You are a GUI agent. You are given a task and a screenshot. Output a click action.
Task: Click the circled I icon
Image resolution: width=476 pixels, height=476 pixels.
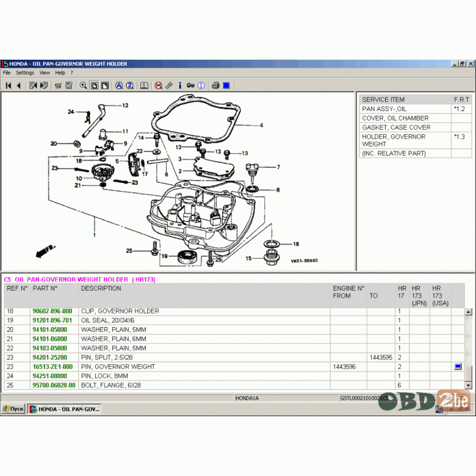[x=201, y=85]
